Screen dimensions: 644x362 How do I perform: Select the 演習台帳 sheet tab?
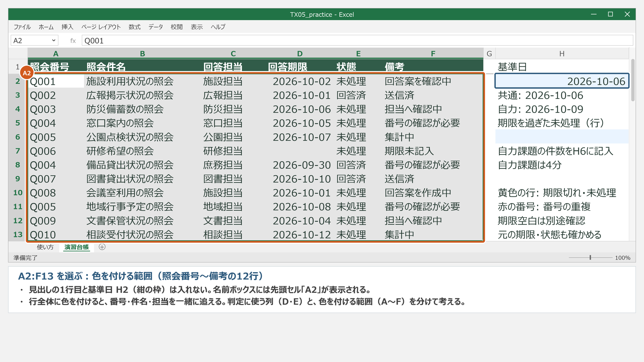point(76,247)
